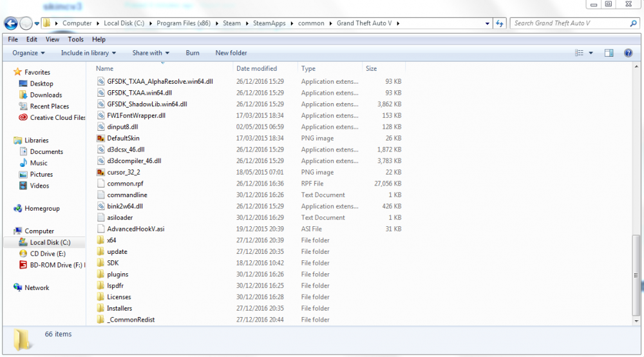Expand the Organize dropdown
644x357 pixels.
(x=28, y=53)
